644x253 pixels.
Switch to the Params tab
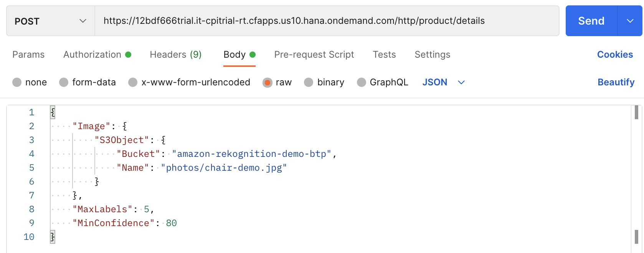[x=28, y=55]
